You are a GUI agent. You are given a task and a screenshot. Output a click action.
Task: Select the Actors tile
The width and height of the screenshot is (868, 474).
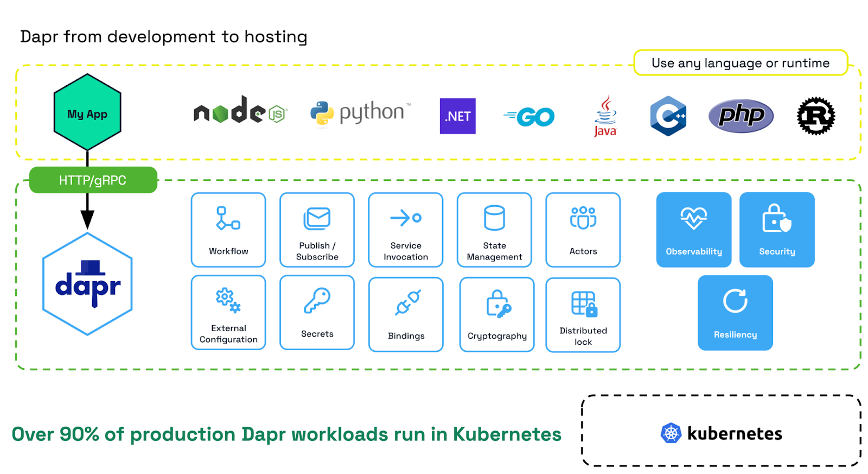click(x=583, y=230)
